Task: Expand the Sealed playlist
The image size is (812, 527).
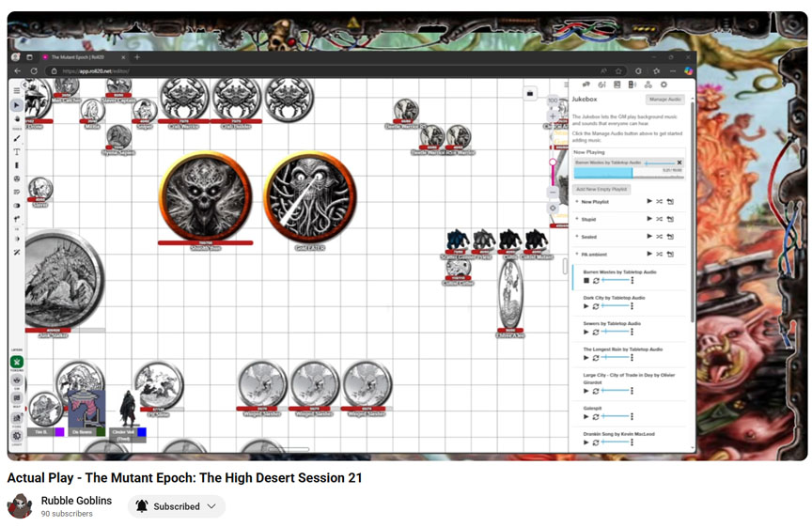Action: click(577, 237)
